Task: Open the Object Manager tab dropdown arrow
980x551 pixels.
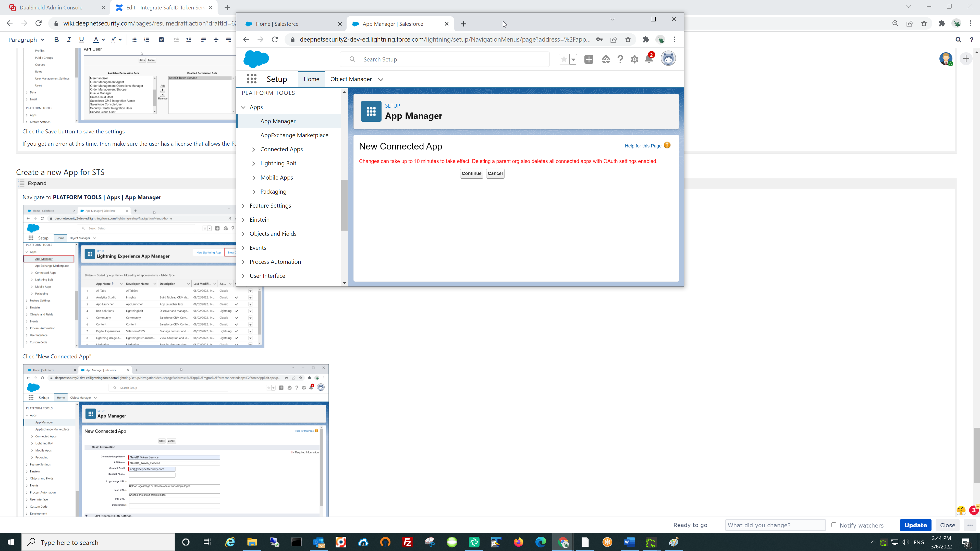Action: click(x=381, y=79)
